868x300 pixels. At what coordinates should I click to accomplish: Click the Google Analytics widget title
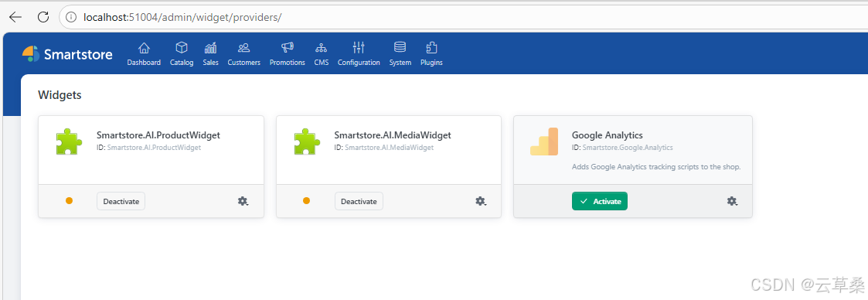click(x=608, y=135)
